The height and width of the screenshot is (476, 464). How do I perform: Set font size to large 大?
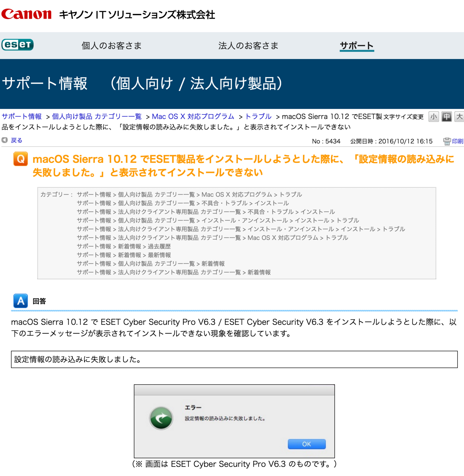(x=459, y=117)
